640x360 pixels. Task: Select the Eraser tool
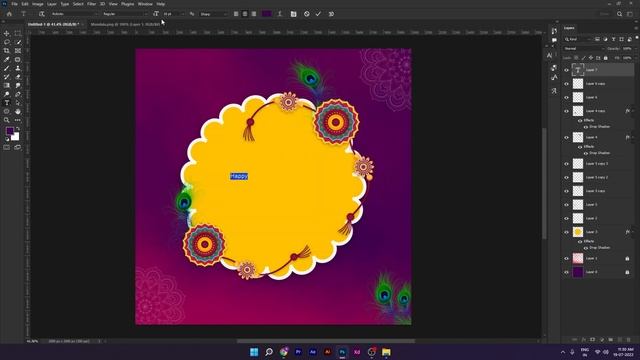pos(18,77)
